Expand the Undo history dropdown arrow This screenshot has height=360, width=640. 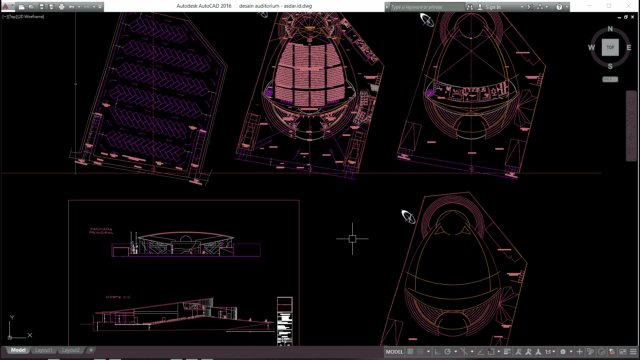click(x=79, y=7)
